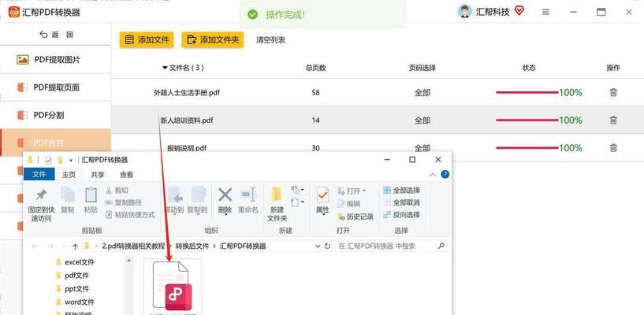Click 返回 to go back
Screen dimensions: 644x315
pyautogui.click(x=56, y=35)
